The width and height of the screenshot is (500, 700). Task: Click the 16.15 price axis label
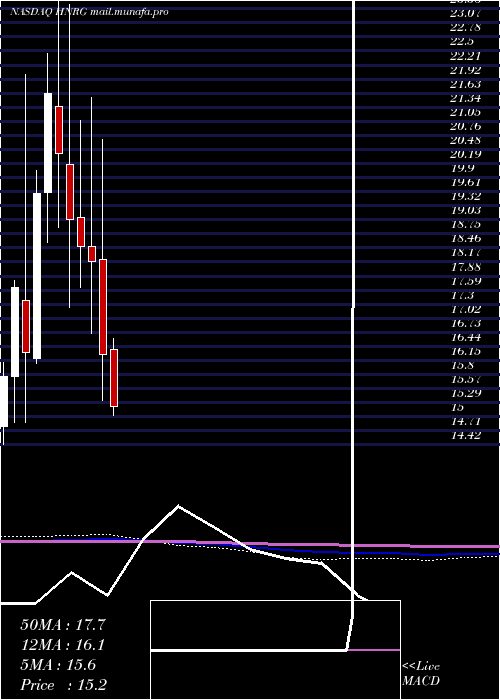pyautogui.click(x=466, y=351)
